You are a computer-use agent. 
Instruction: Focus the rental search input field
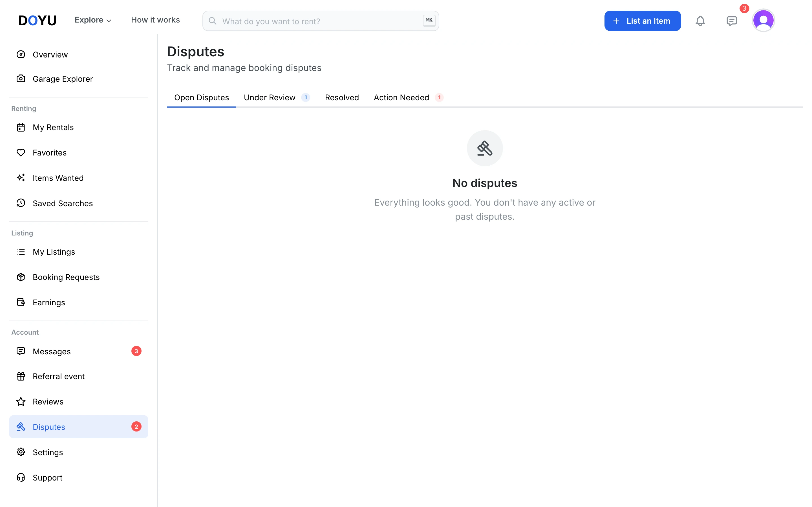point(321,21)
